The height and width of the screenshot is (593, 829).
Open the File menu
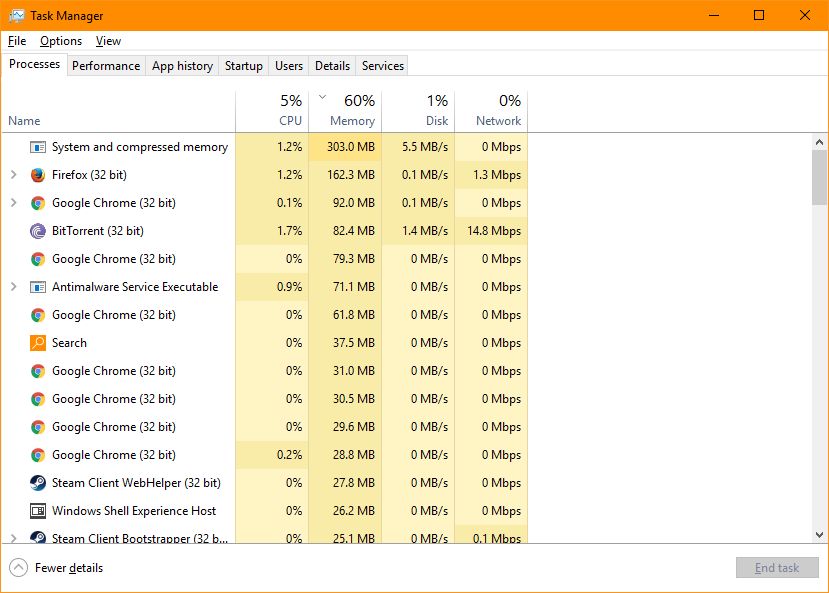pyautogui.click(x=17, y=41)
